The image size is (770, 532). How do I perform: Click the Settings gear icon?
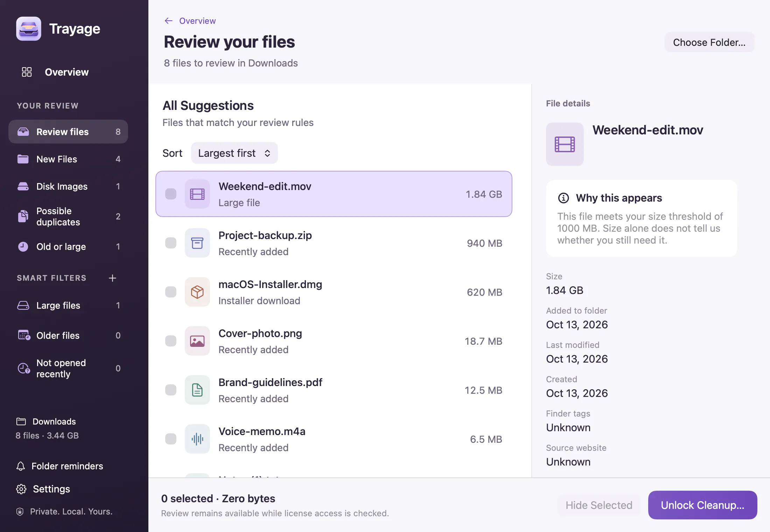(x=21, y=489)
